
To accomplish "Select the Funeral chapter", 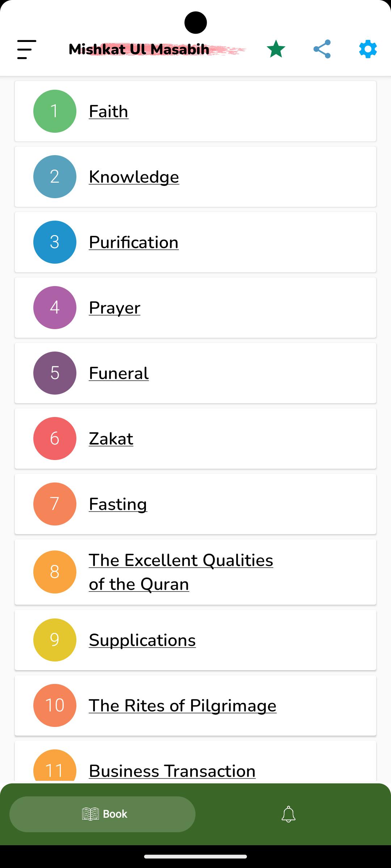I will [x=119, y=373].
